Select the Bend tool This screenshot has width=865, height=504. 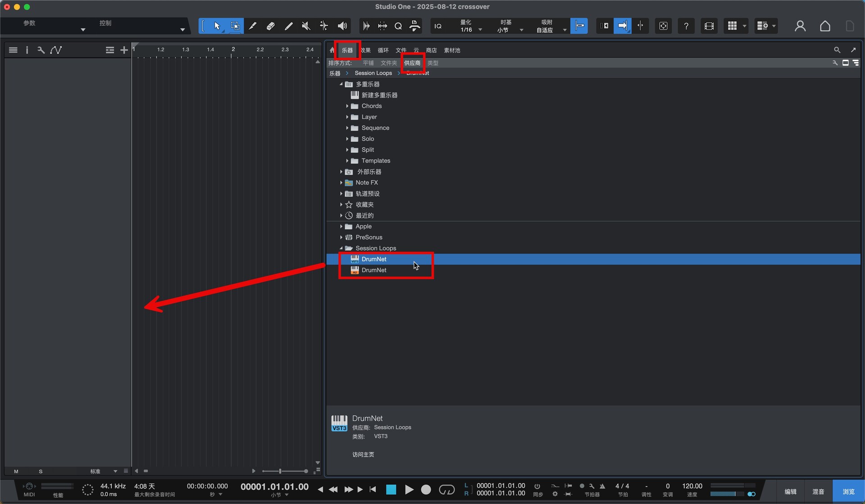click(324, 26)
